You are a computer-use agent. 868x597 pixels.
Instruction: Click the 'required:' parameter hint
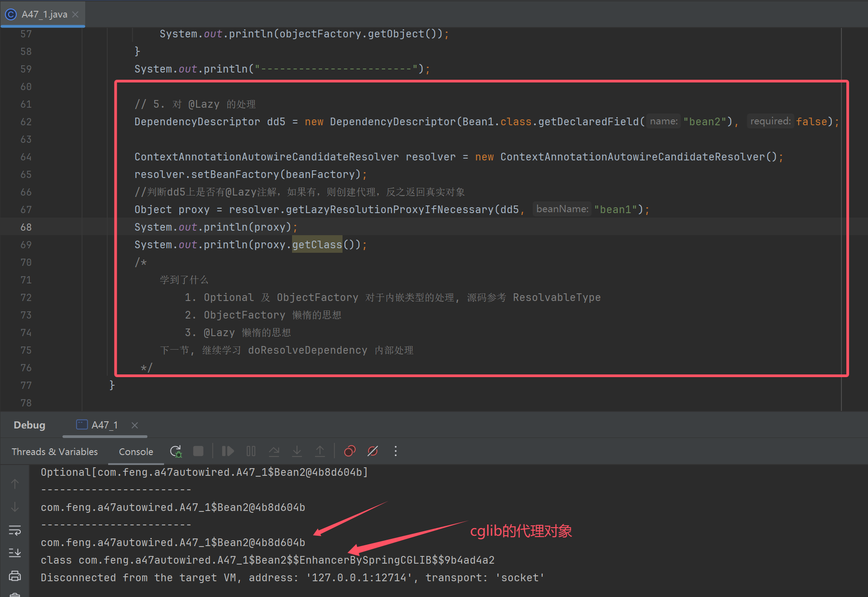point(770,121)
